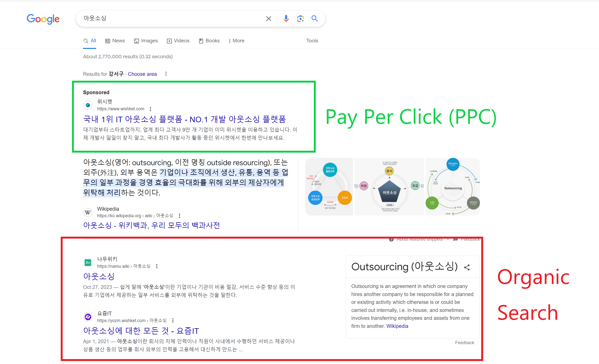Open the Tools filter
This screenshot has width=599, height=364.
coord(312,41)
